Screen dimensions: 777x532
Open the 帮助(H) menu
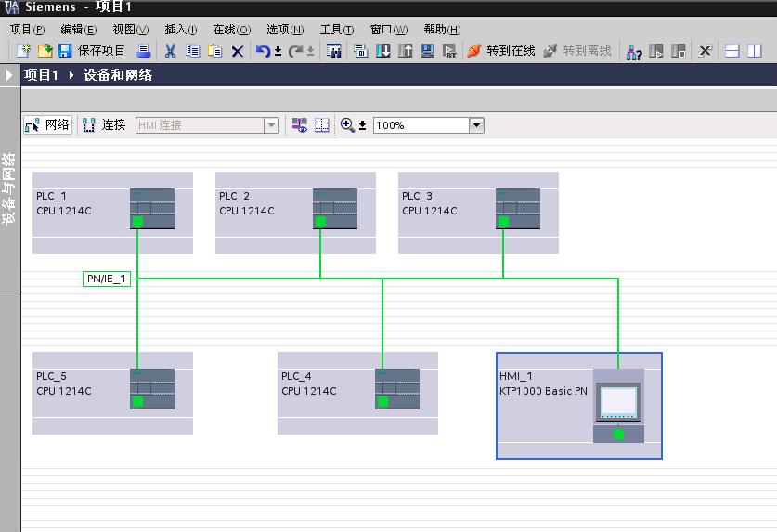click(x=442, y=30)
